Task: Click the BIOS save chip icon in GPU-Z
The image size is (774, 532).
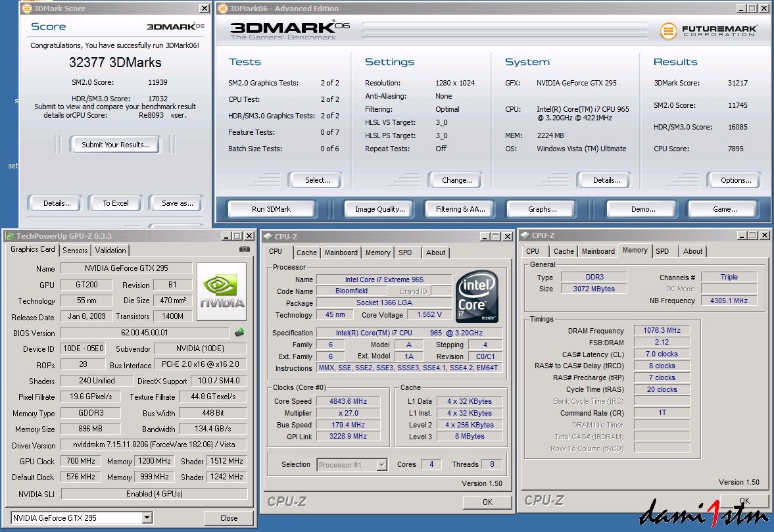Action: [239, 332]
